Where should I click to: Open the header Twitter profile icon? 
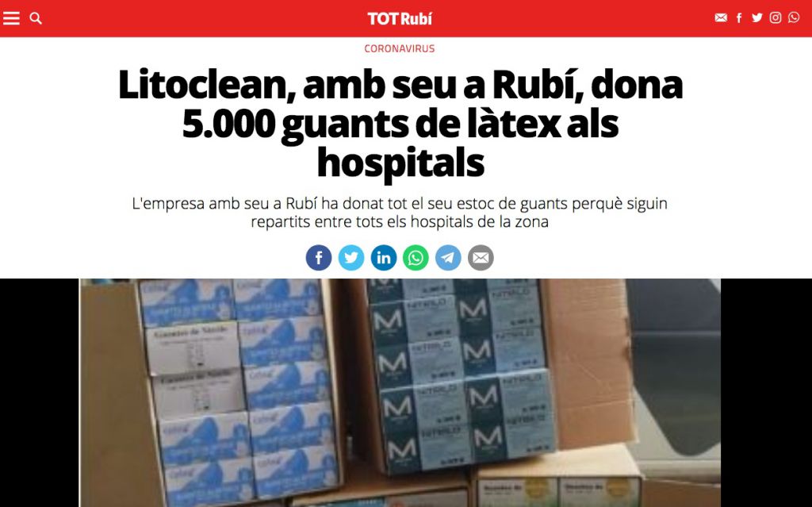[757, 17]
